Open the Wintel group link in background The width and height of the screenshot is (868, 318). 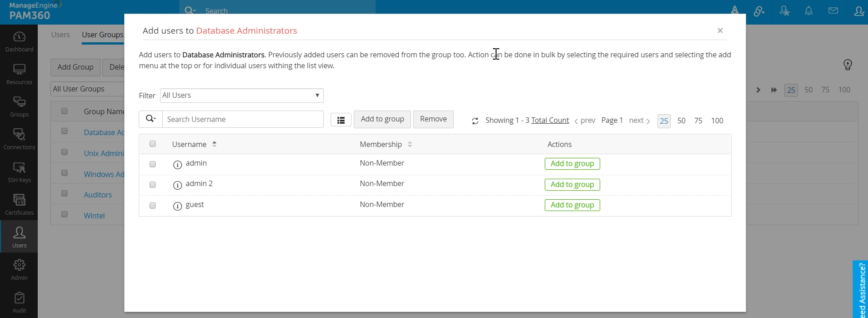(x=94, y=216)
